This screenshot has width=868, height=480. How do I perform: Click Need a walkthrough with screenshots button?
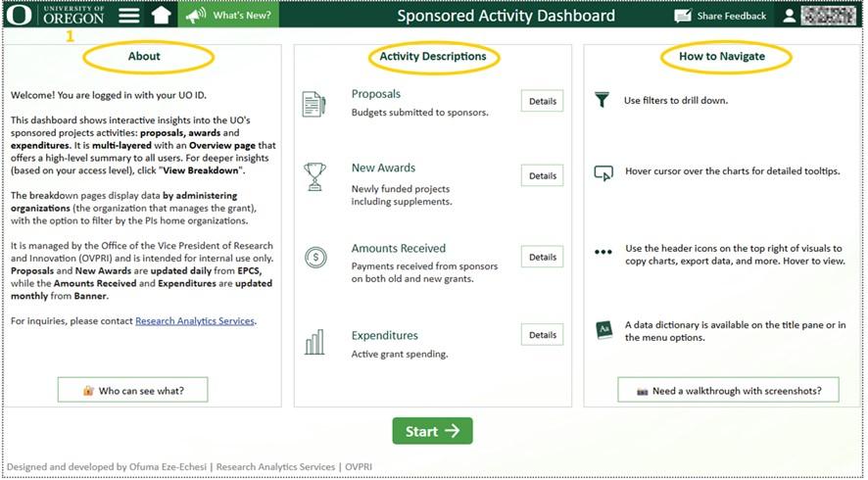(729, 390)
